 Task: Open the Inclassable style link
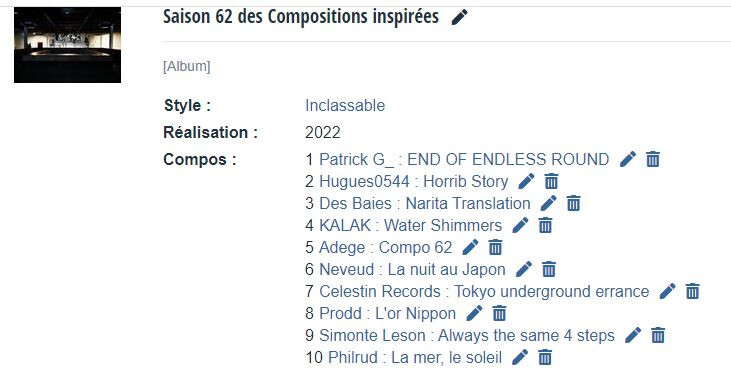click(345, 105)
